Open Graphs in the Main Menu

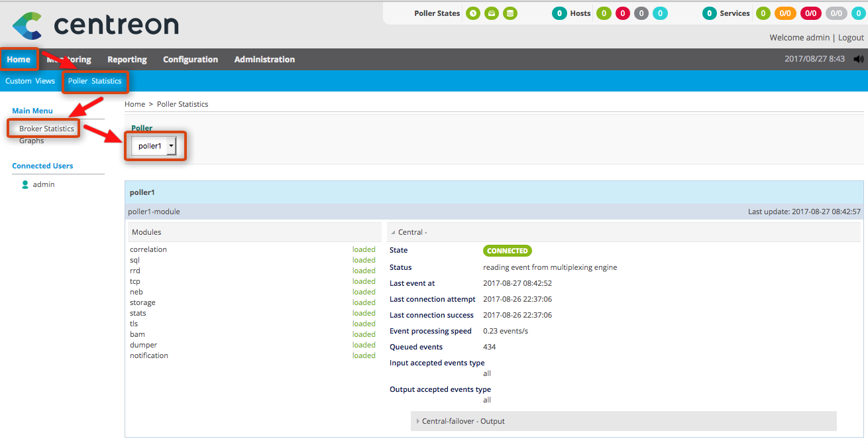[x=32, y=141]
